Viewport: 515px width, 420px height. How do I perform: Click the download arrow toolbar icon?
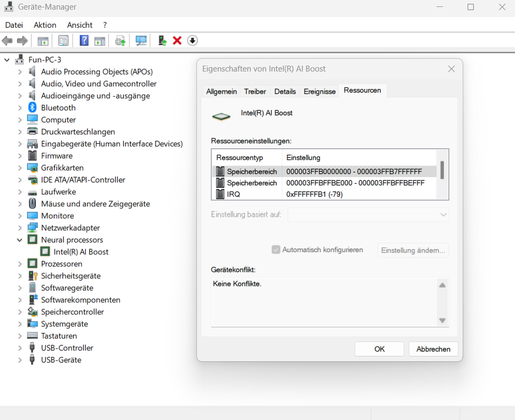pyautogui.click(x=192, y=41)
